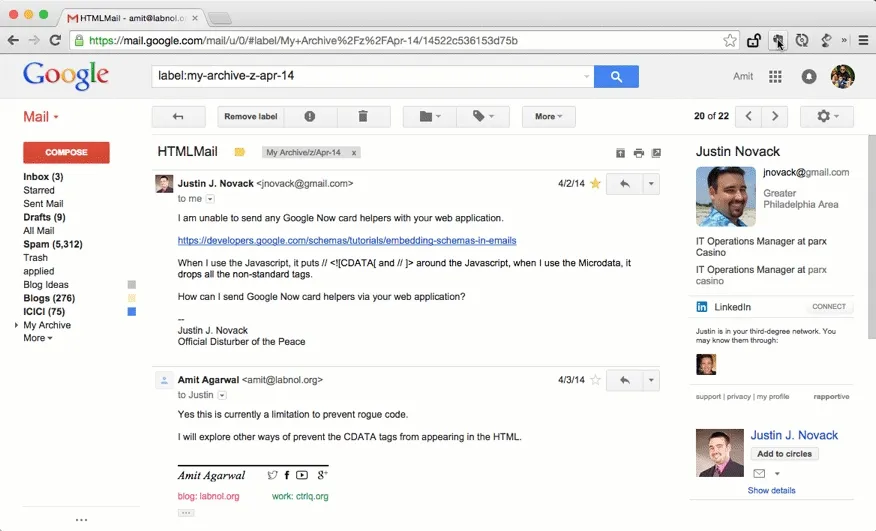Open Move to folder dropdown
Image resolution: width=876 pixels, height=531 pixels.
430,116
